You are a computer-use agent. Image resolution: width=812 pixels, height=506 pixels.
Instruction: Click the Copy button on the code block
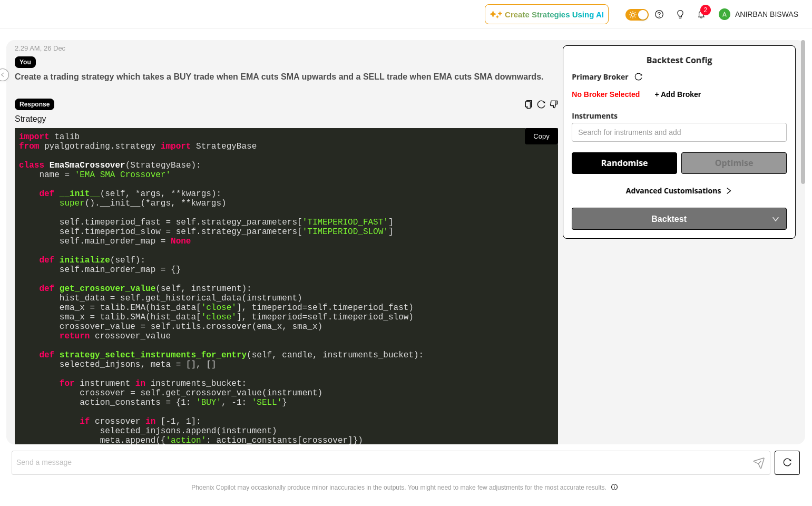pyautogui.click(x=541, y=137)
